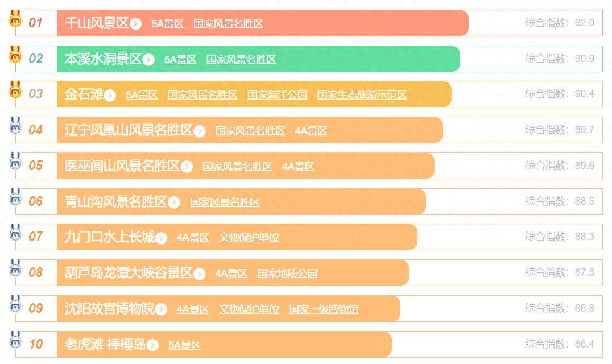Open the 医巫闾山风景名胜区 title link
The image size is (612, 364).
click(x=122, y=166)
